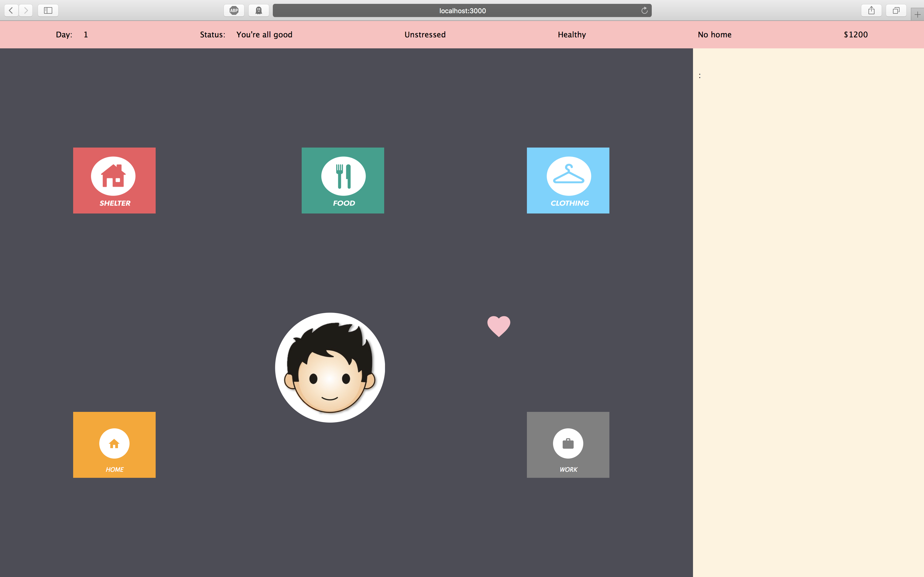This screenshot has height=577, width=924.
Task: Click the browser back arrow
Action: [x=11, y=11]
